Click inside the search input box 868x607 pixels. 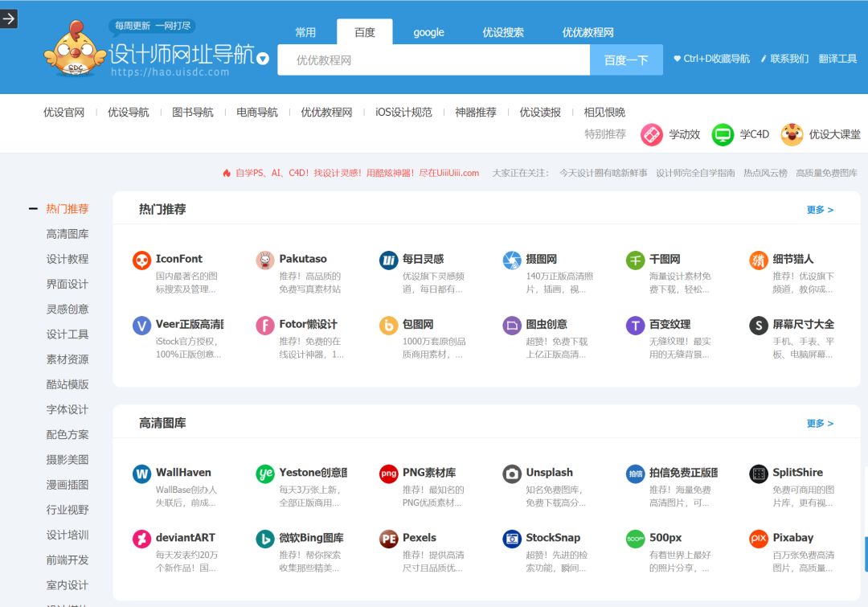pos(434,59)
